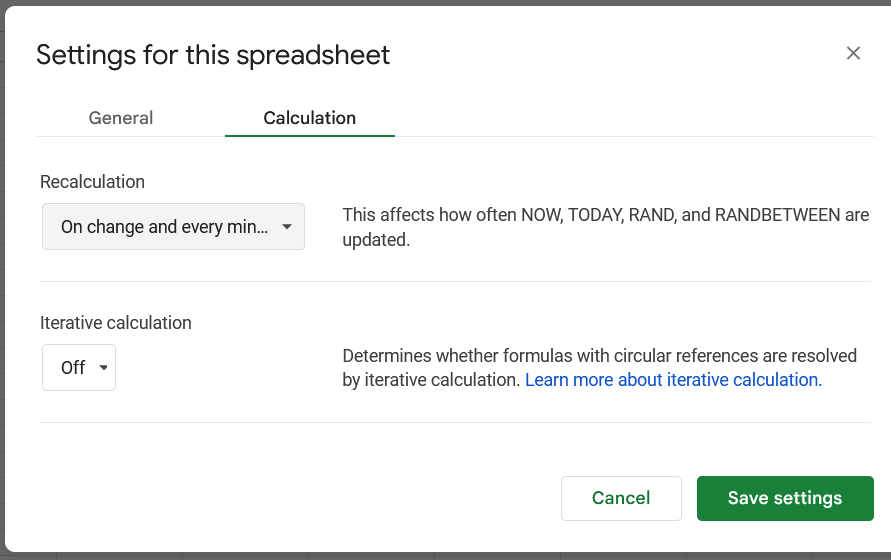Click the green underline under Calculation
Image resolution: width=891 pixels, height=560 pixels.
pos(309,135)
